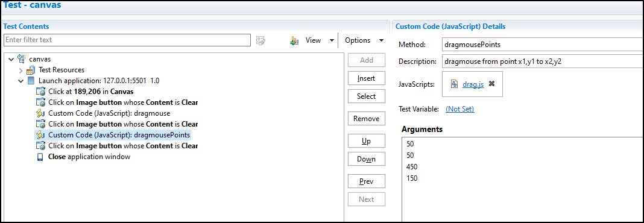Click the filter options icon beside filter box
The width and height of the screenshot is (644, 223).
tap(261, 40)
